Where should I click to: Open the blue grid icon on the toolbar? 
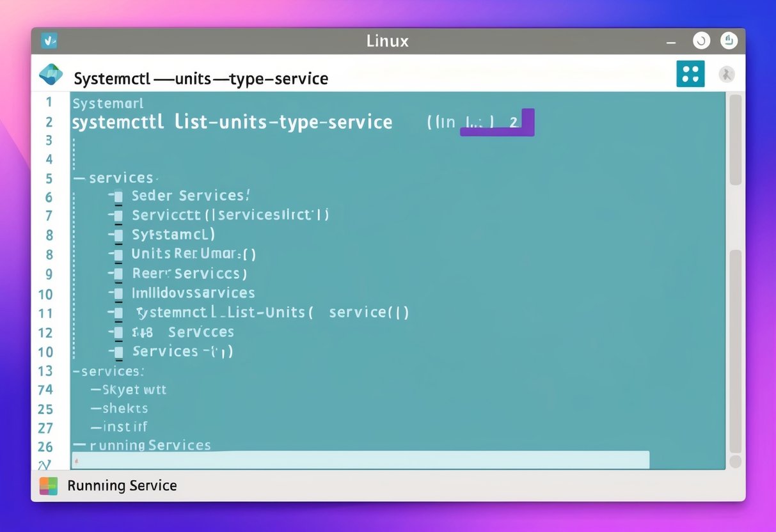(x=690, y=74)
